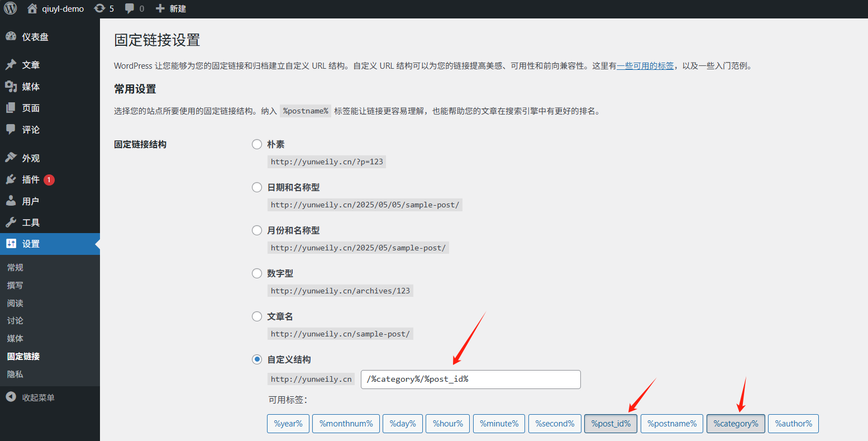Click the 收起菜单 label

pos(39,397)
